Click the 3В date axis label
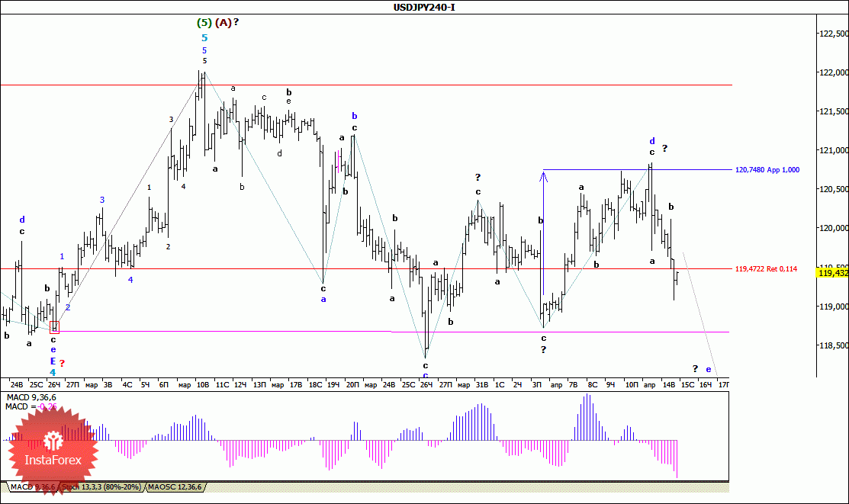The width and height of the screenshot is (849, 504). point(108,385)
